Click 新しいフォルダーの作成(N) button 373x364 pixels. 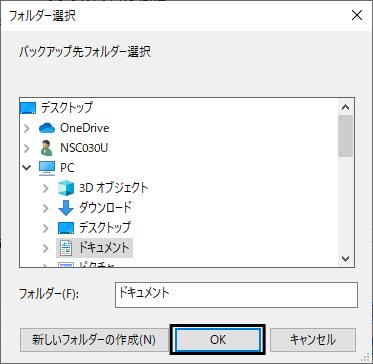coord(94,340)
